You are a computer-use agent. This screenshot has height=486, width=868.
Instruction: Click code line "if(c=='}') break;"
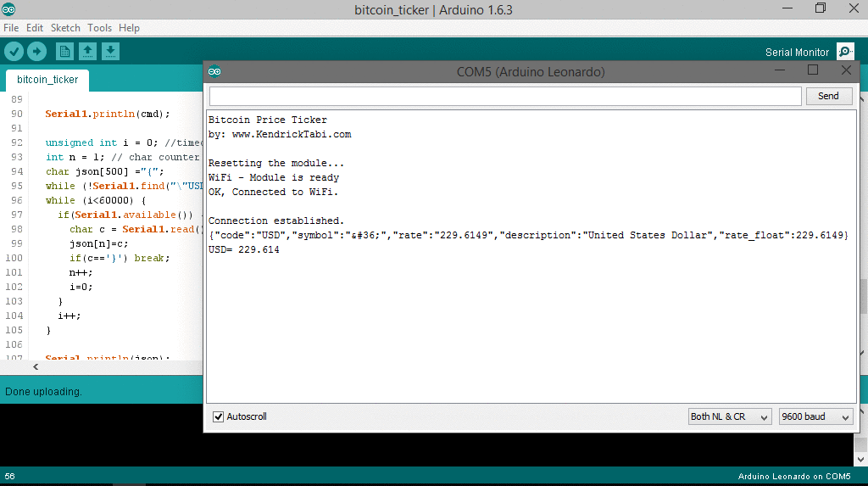pyautogui.click(x=120, y=258)
